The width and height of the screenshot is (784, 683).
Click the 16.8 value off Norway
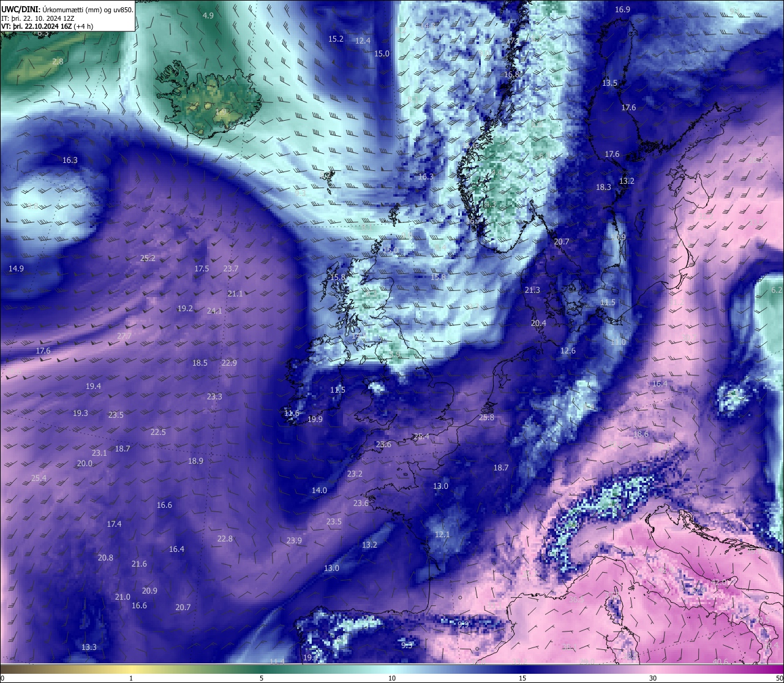(x=511, y=74)
